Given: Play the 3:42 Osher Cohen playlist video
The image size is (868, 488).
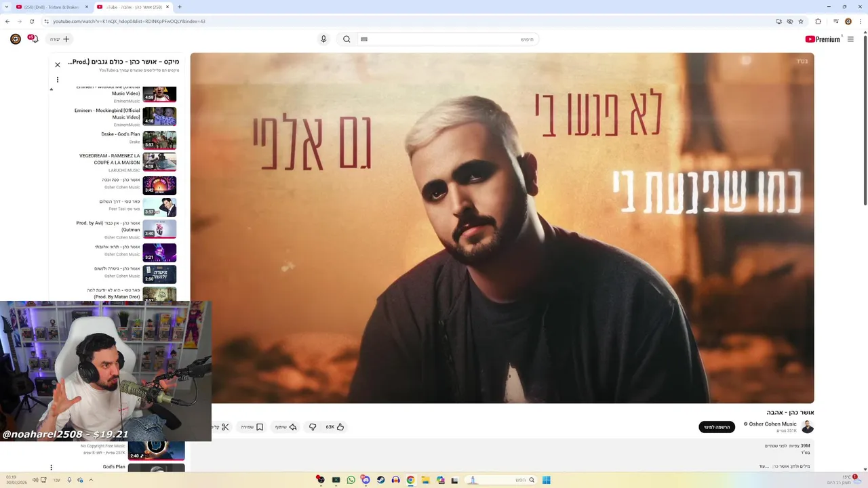Looking at the screenshot, I should 159,185.
